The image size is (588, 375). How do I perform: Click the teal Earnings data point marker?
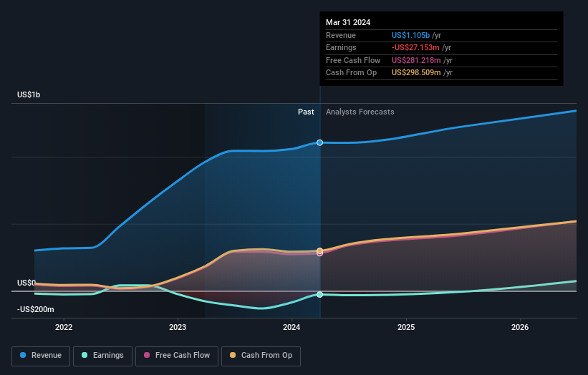point(319,294)
